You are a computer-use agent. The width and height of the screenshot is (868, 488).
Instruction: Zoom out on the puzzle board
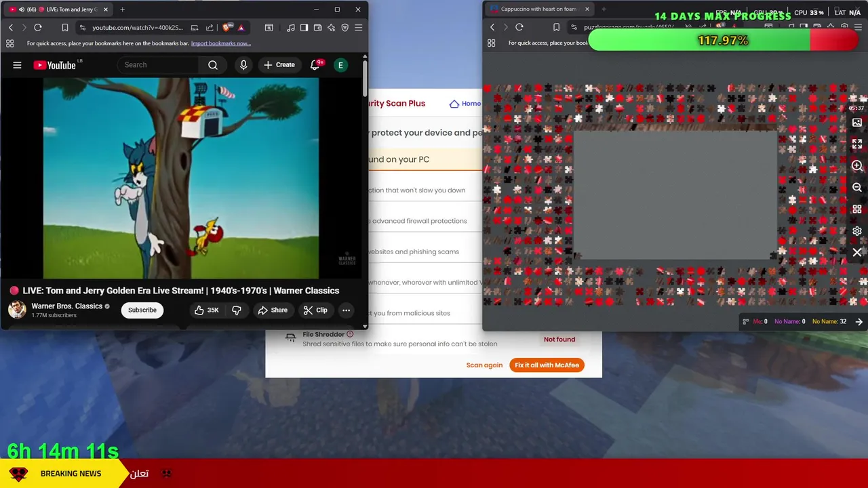point(857,188)
